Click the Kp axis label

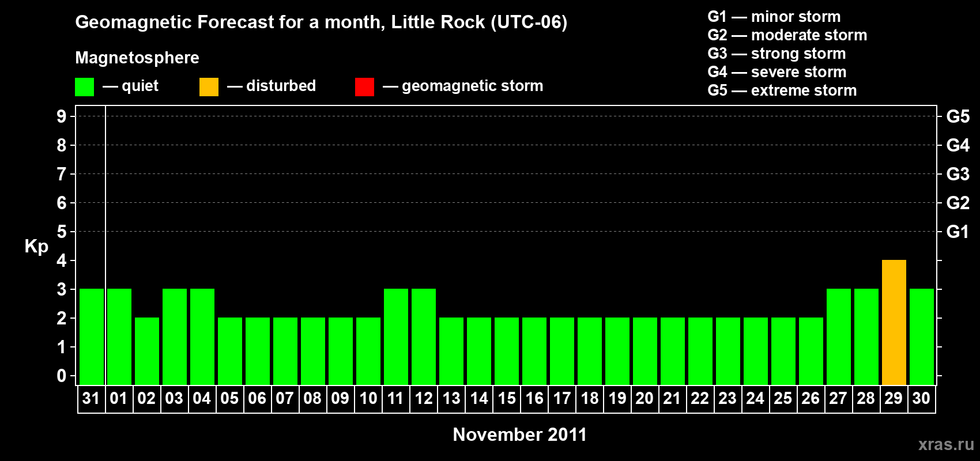tap(36, 247)
